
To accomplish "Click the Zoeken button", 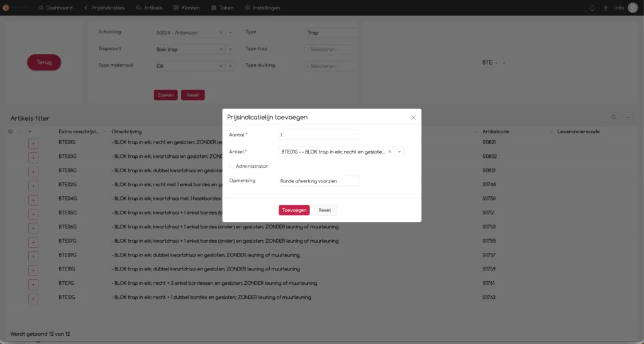I will click(x=165, y=95).
